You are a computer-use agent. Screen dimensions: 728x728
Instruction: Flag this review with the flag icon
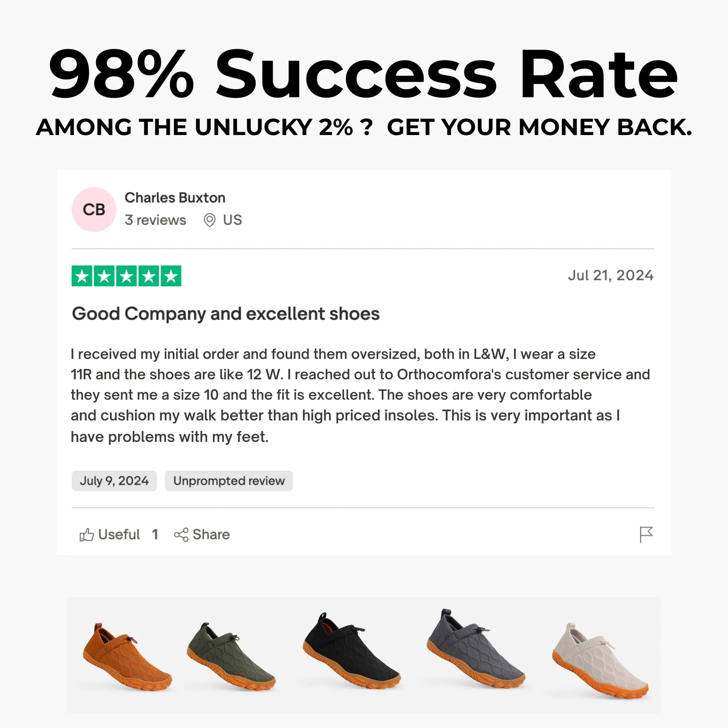click(646, 534)
